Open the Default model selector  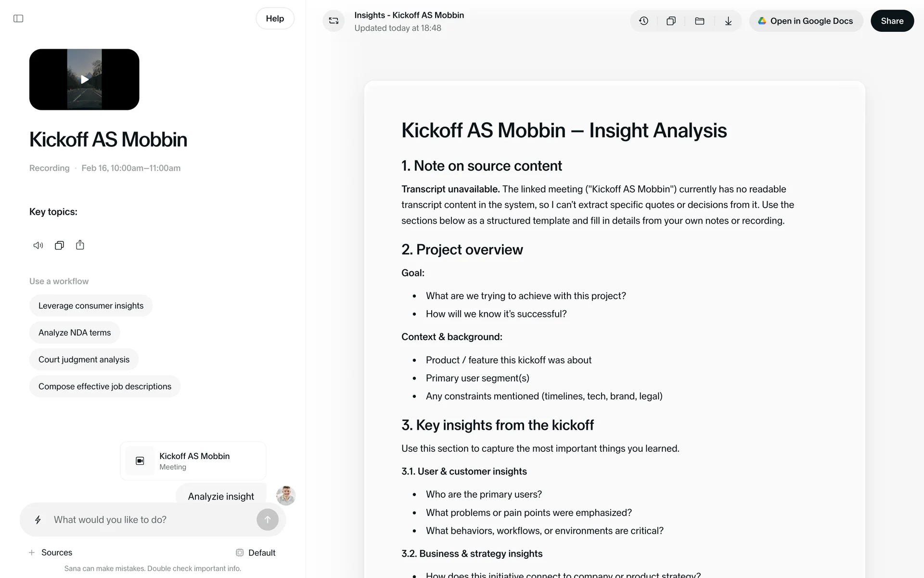click(256, 552)
